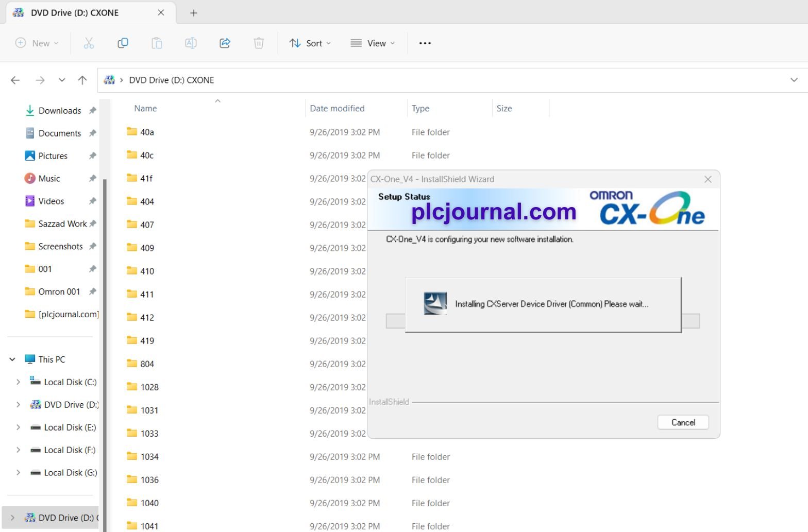Viewport: 808px width, 532px height.
Task: Expand address bar history dropdown
Action: pyautogui.click(x=794, y=80)
